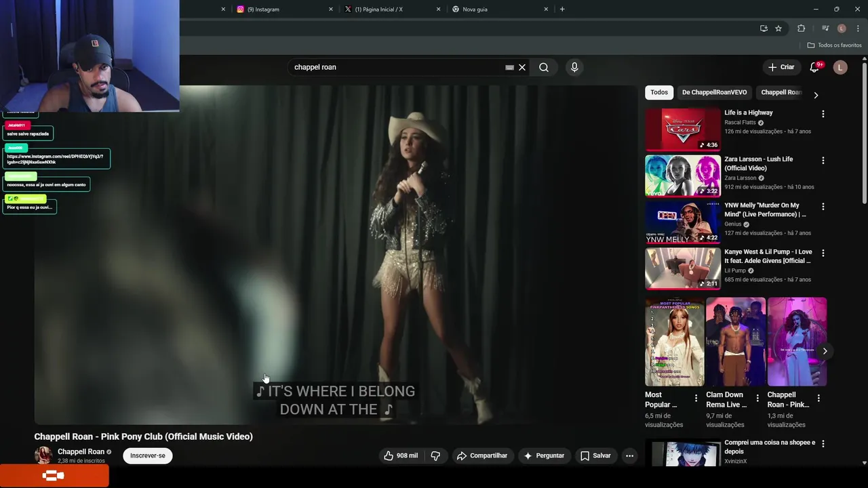The width and height of the screenshot is (868, 488).
Task: Dislike the video with thumbs down
Action: (x=436, y=455)
